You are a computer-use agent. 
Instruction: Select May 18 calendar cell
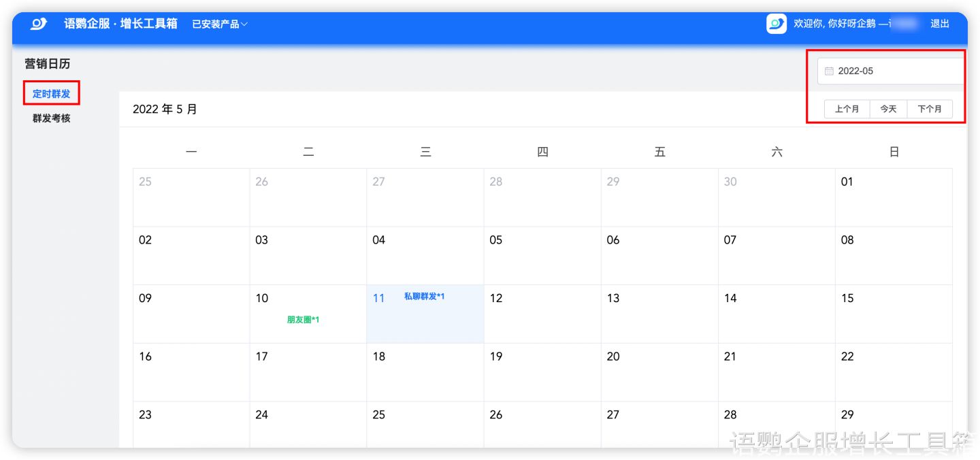[x=425, y=372]
